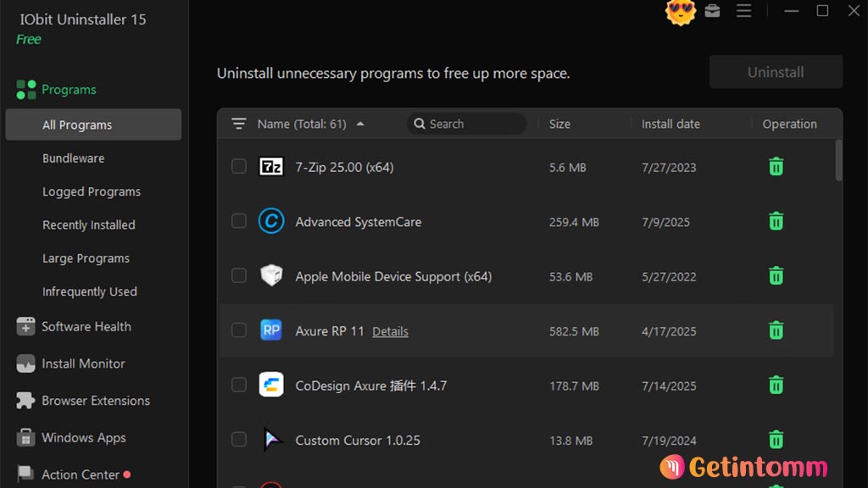868x488 pixels.
Task: Click the Apple Mobile Device Support box icon
Action: pos(271,275)
